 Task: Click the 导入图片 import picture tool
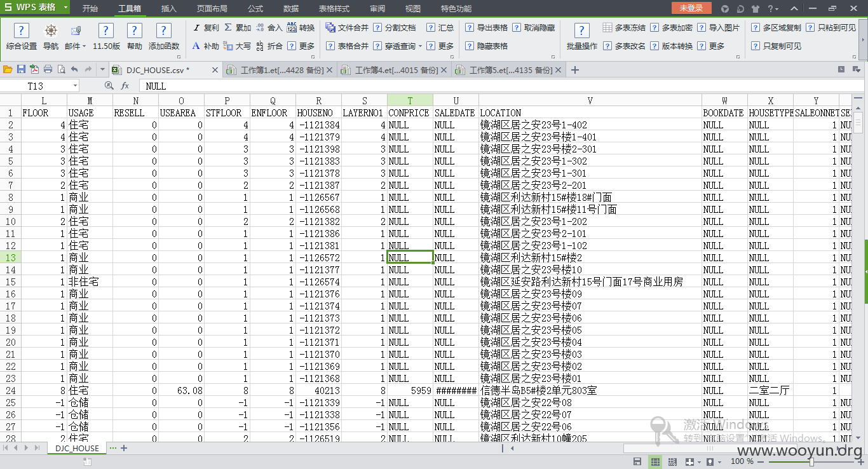click(719, 28)
